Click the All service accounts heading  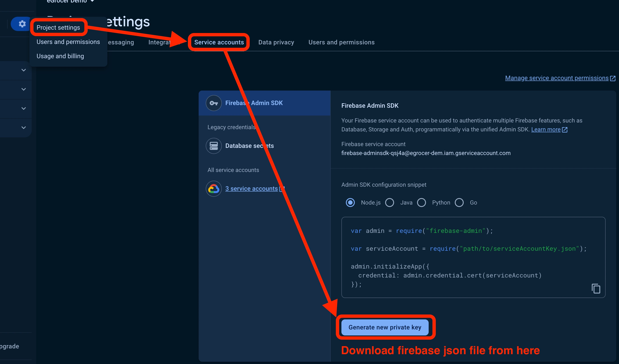(x=233, y=170)
